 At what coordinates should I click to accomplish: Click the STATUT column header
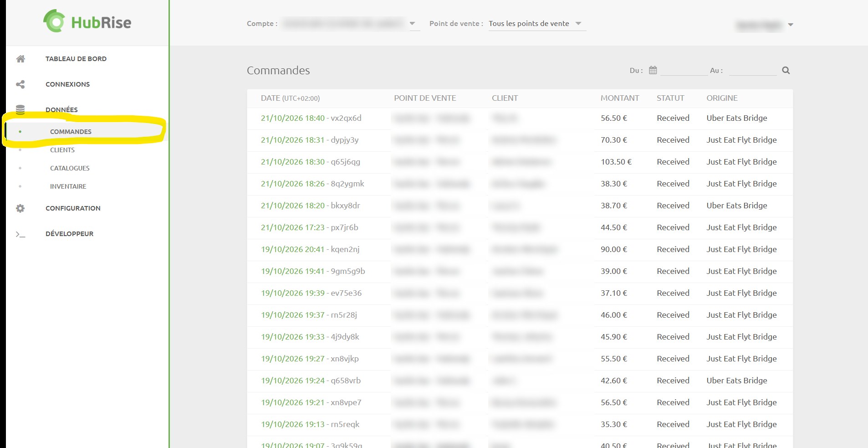670,98
